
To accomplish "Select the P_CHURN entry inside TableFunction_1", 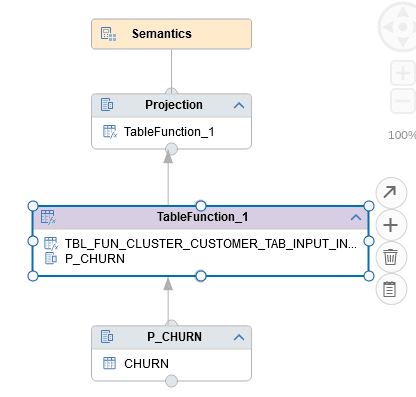I will coord(85,259).
